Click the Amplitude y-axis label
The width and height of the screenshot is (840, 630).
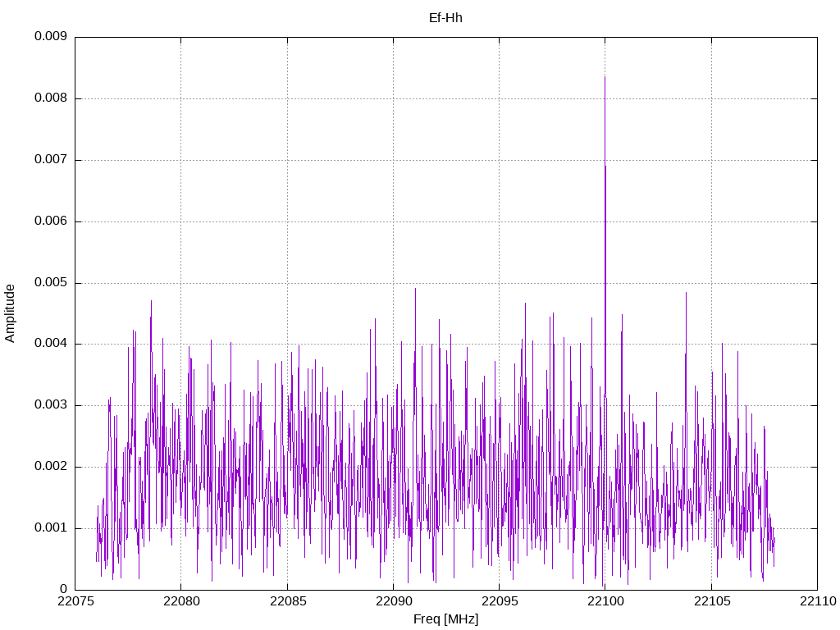tap(11, 313)
